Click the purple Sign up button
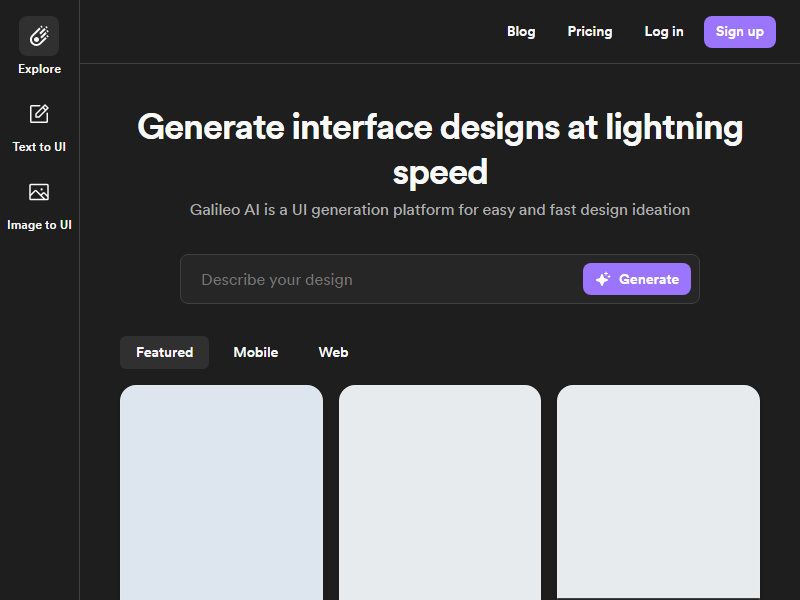 click(x=740, y=32)
